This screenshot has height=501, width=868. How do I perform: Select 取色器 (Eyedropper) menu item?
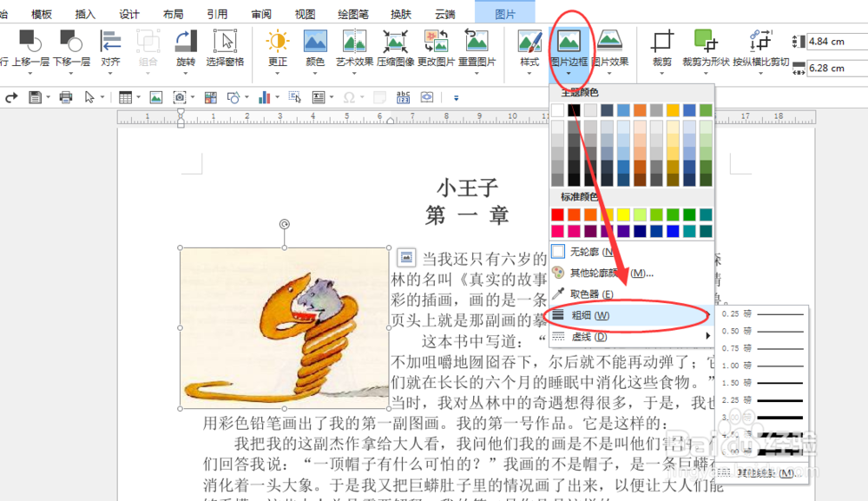631,294
